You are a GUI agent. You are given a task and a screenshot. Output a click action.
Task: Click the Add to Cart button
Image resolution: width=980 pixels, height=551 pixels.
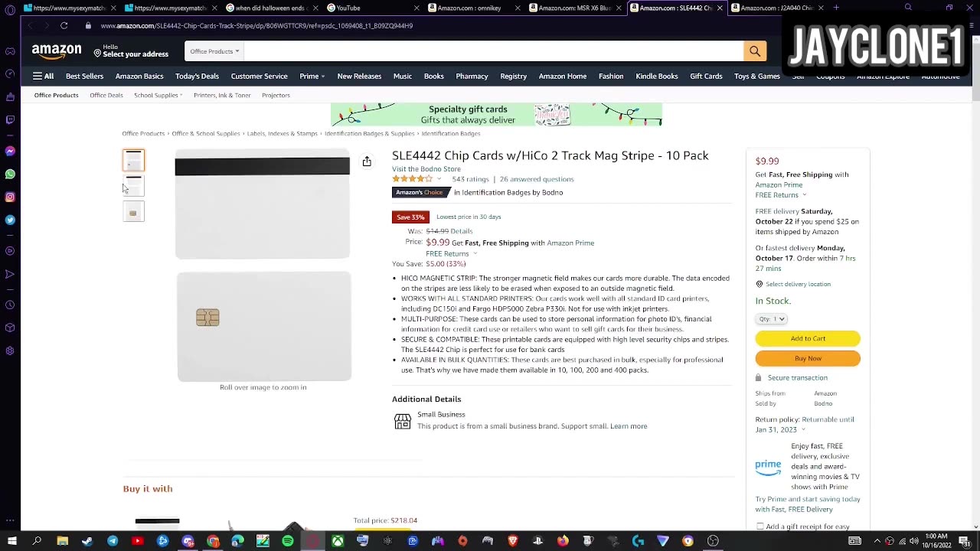[808, 338]
